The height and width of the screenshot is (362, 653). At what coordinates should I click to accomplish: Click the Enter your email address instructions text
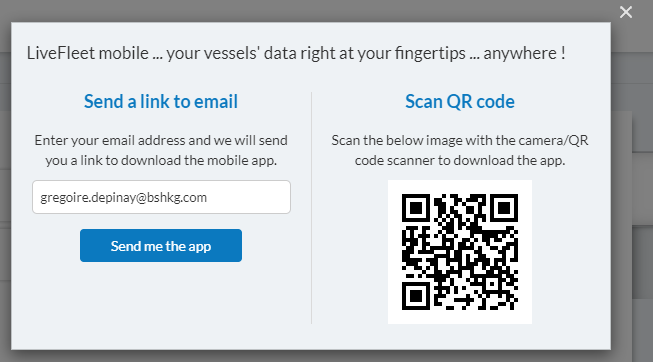[x=161, y=150]
